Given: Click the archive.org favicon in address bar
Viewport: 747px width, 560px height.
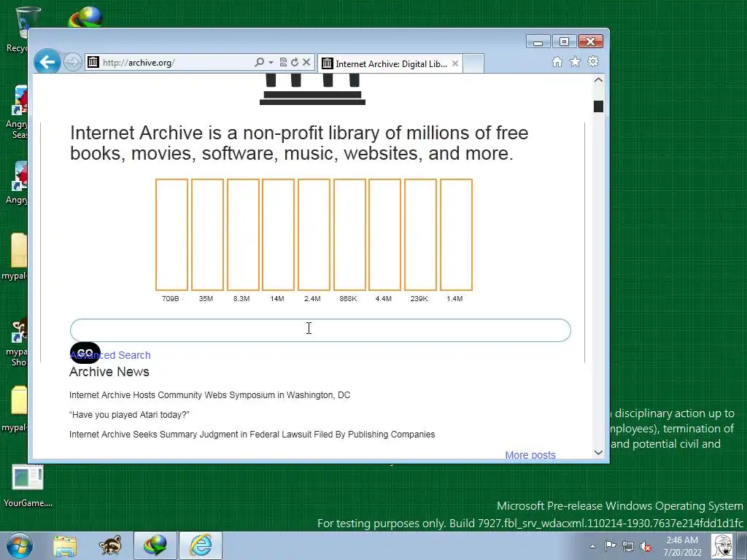Looking at the screenshot, I should click(93, 62).
